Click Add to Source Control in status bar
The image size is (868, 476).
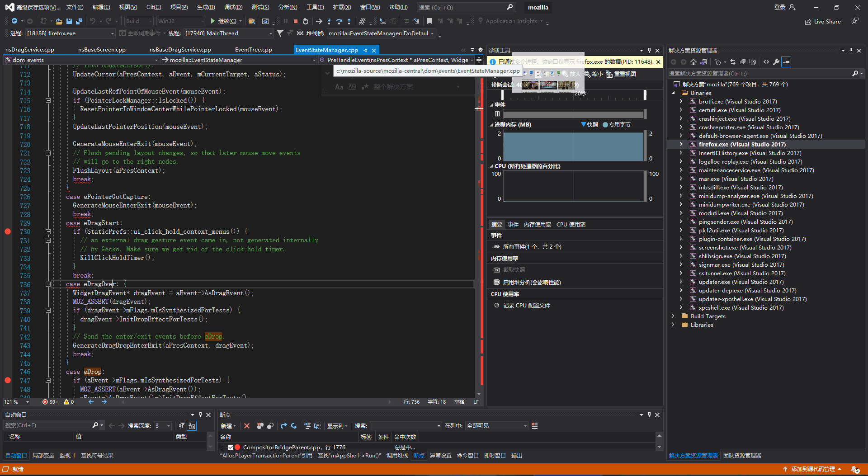point(812,469)
